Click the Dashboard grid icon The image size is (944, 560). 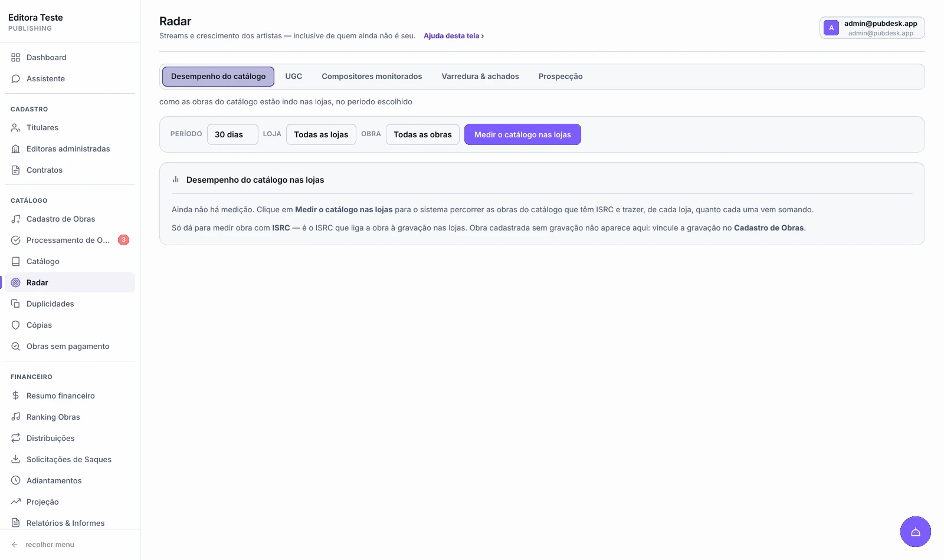16,57
